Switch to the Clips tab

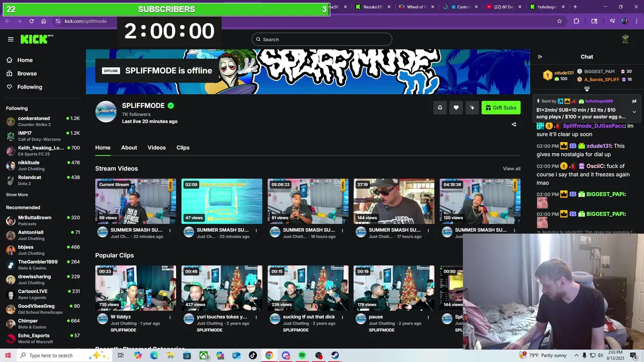click(183, 147)
